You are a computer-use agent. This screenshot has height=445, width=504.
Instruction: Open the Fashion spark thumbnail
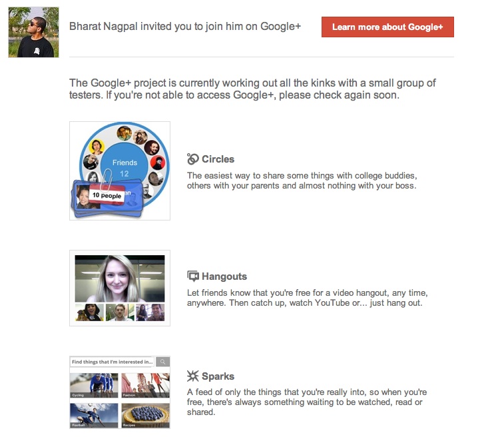[146, 385]
